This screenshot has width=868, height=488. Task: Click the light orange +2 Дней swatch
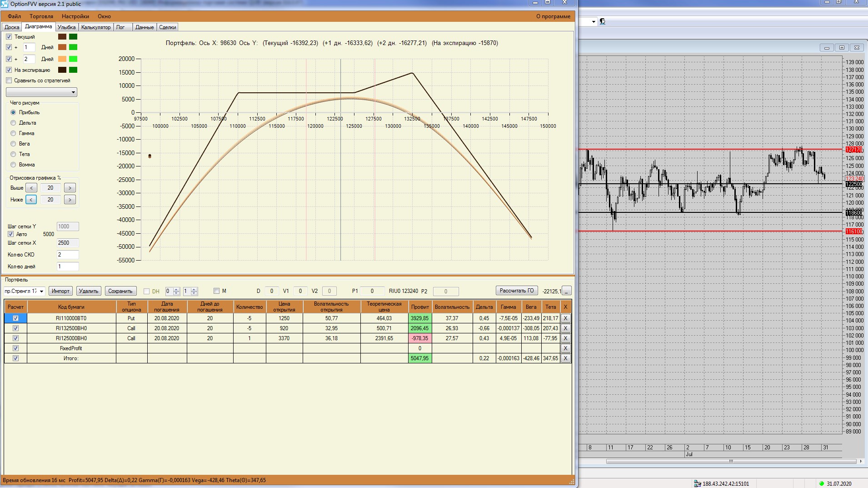click(x=62, y=59)
